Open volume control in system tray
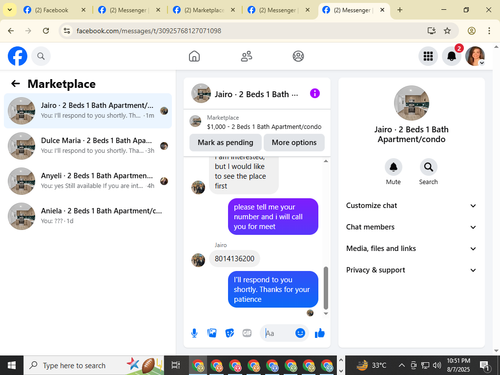This screenshot has height=375, width=500. [437, 365]
